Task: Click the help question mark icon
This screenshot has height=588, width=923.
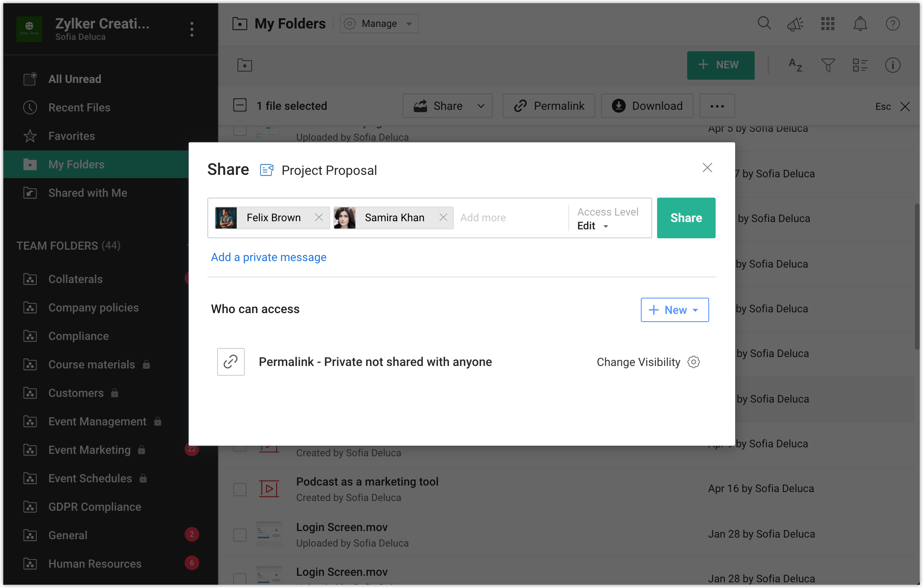Action: pyautogui.click(x=893, y=24)
